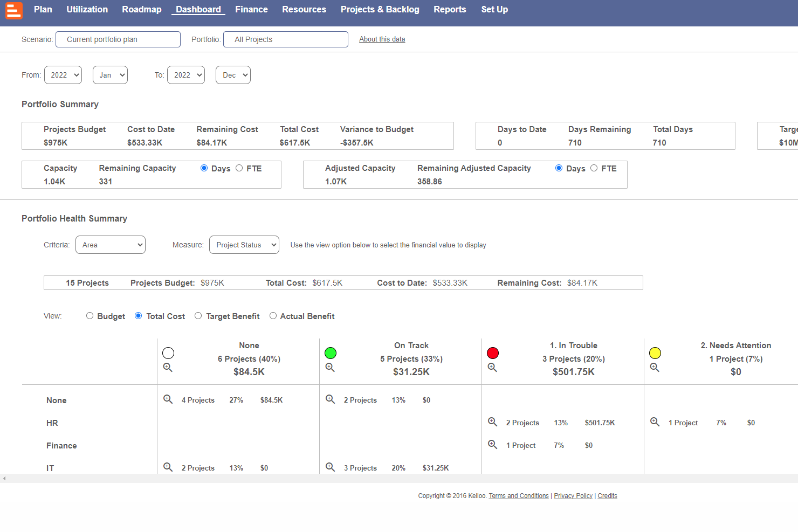Click magnifier icon under Needs Attention header
The image size is (798, 532).
click(655, 368)
